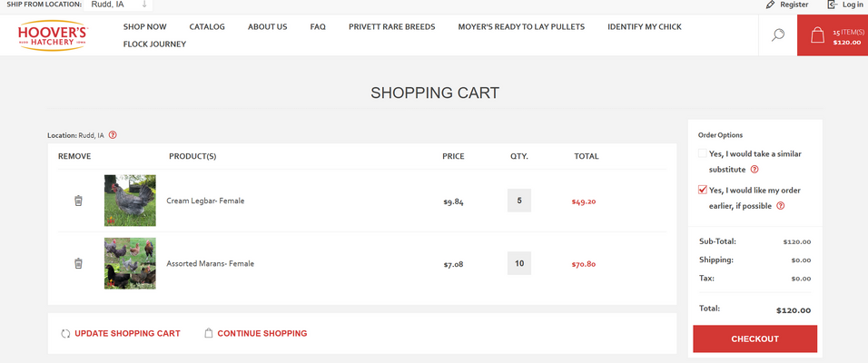The height and width of the screenshot is (363, 868).
Task: Open help icon for similar substitute option
Action: click(x=754, y=170)
